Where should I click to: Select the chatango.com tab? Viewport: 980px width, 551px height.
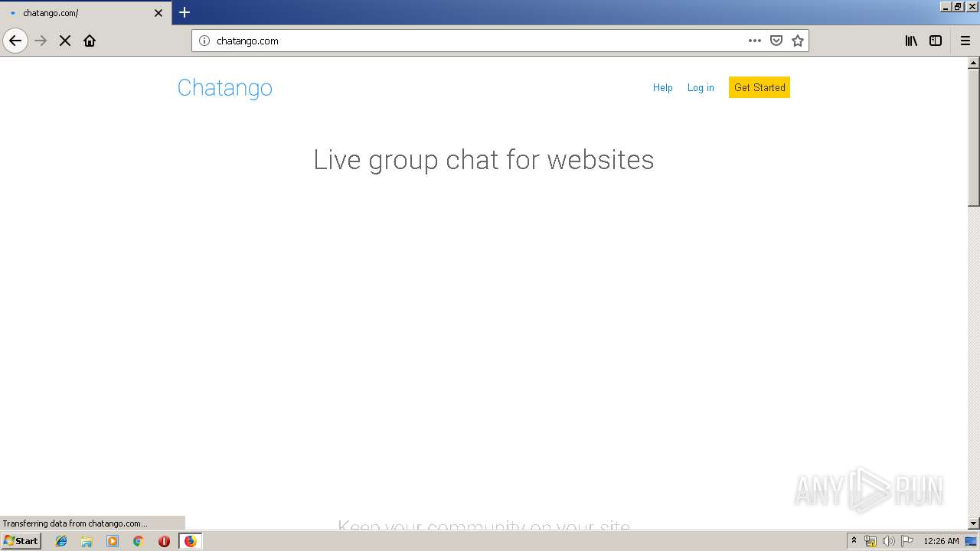coord(86,13)
